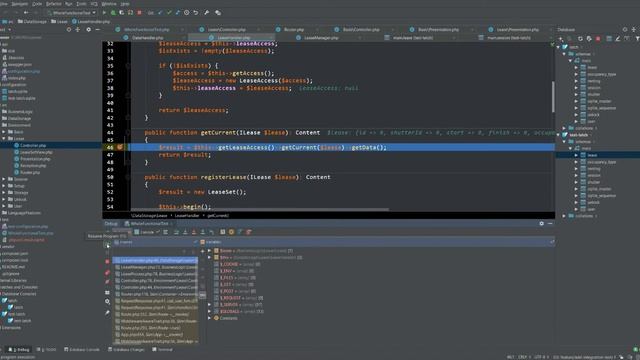Click the green Debug bug icon in toolbar
This screenshot has height=360, width=640.
pos(113,13)
